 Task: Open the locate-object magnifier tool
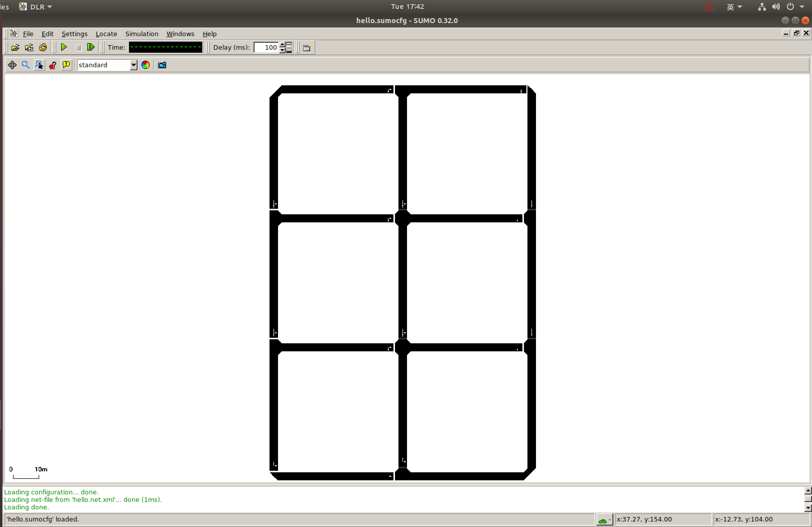pyautogui.click(x=39, y=65)
